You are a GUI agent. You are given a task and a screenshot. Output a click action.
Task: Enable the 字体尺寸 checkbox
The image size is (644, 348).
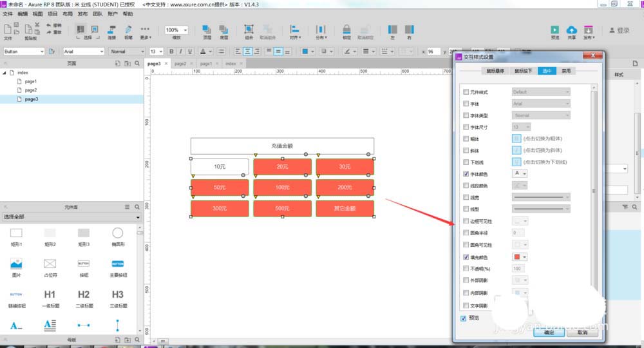coord(466,127)
